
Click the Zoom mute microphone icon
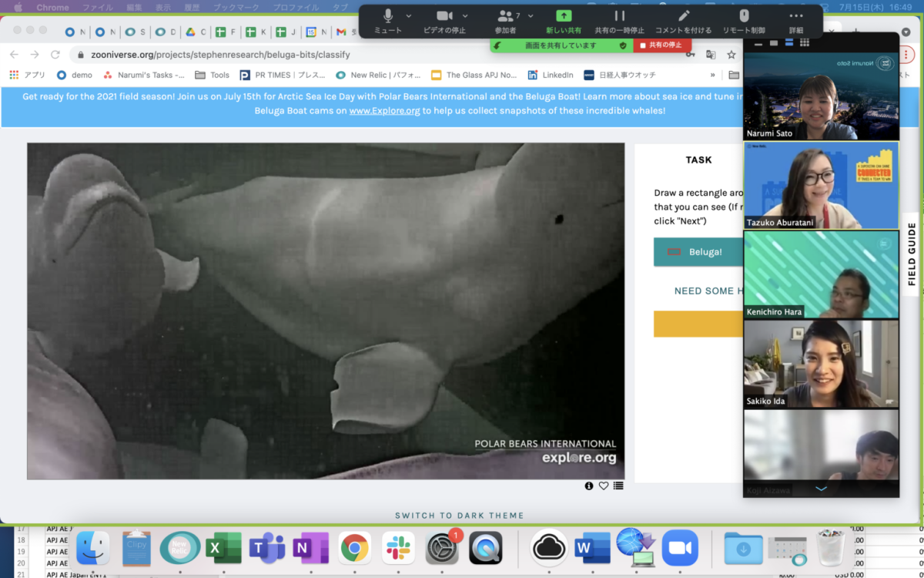coord(388,16)
